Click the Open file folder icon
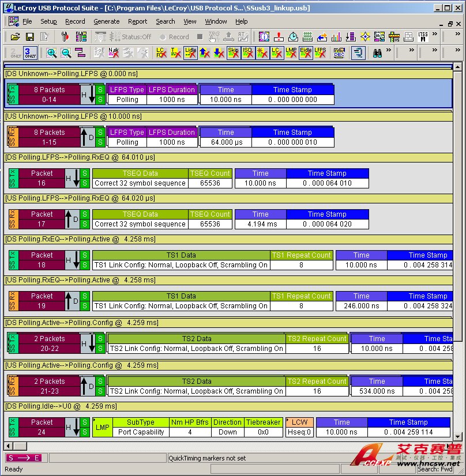This screenshot has height=476, width=466. (14, 37)
